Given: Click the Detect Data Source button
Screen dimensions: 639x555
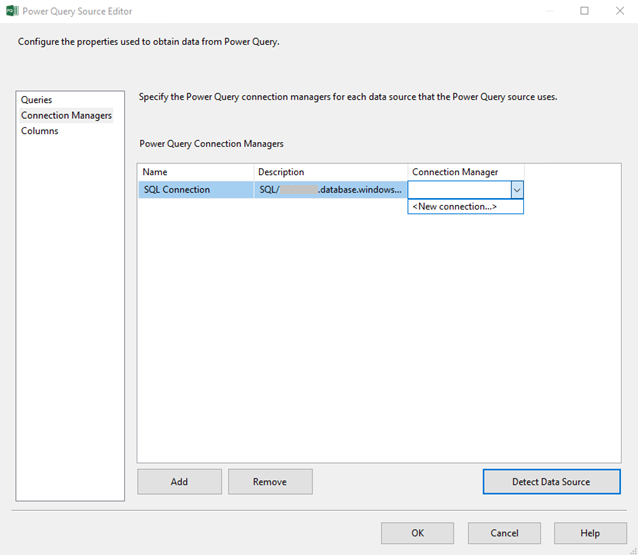Looking at the screenshot, I should 551,482.
